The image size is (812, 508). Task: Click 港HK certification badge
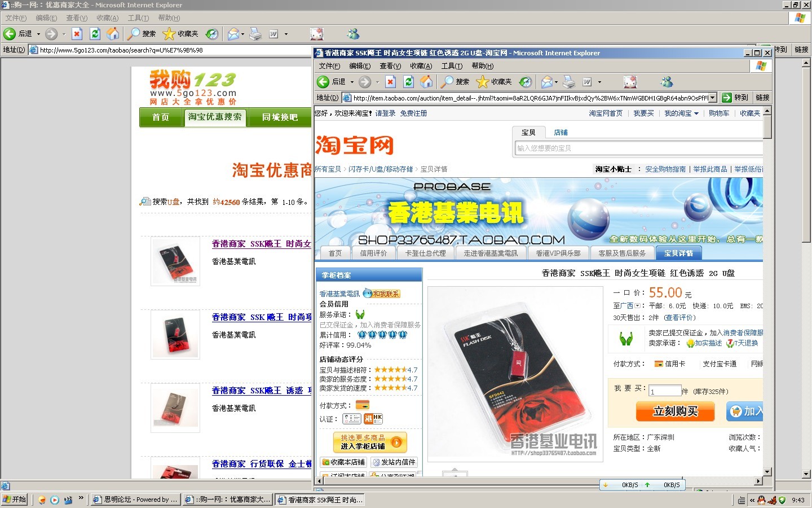point(373,418)
